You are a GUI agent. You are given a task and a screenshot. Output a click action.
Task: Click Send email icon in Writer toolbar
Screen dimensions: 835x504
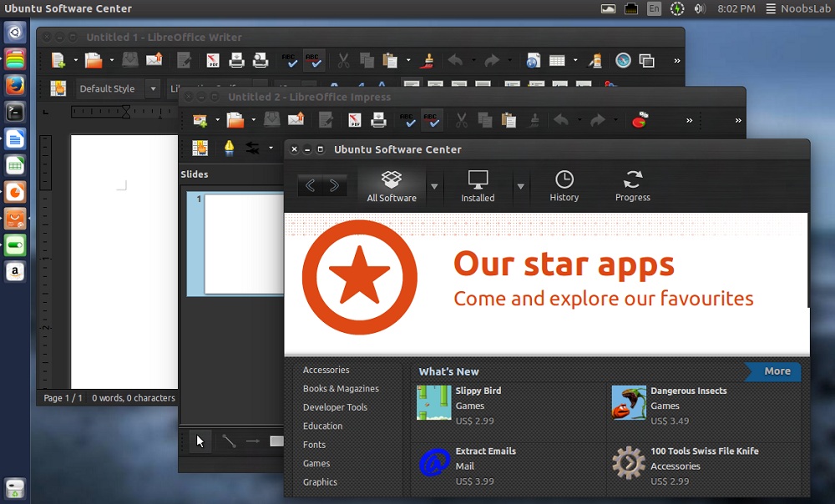(x=154, y=59)
